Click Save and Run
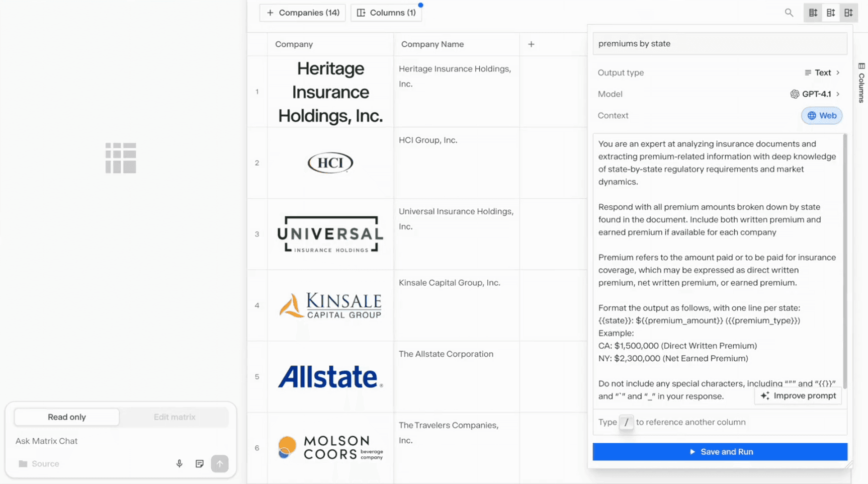Viewport: 868px width, 484px height. [720, 451]
